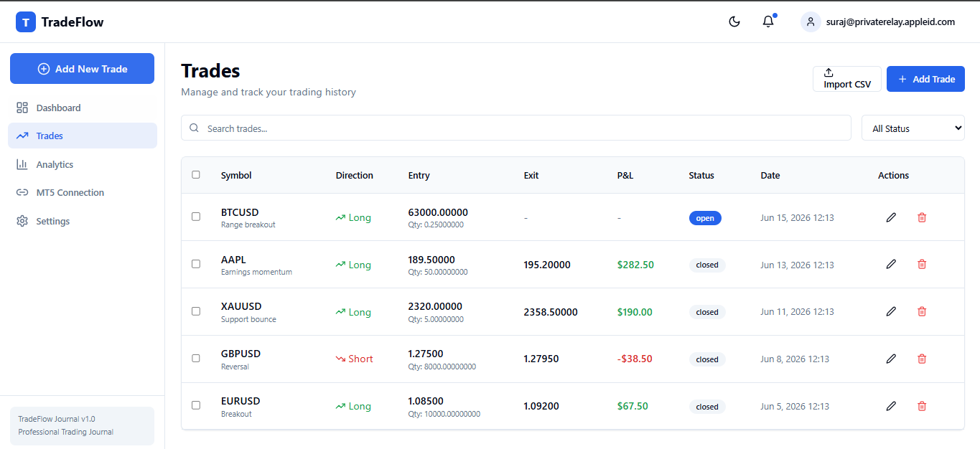
Task: Toggle dark mode moon icon
Action: [734, 22]
